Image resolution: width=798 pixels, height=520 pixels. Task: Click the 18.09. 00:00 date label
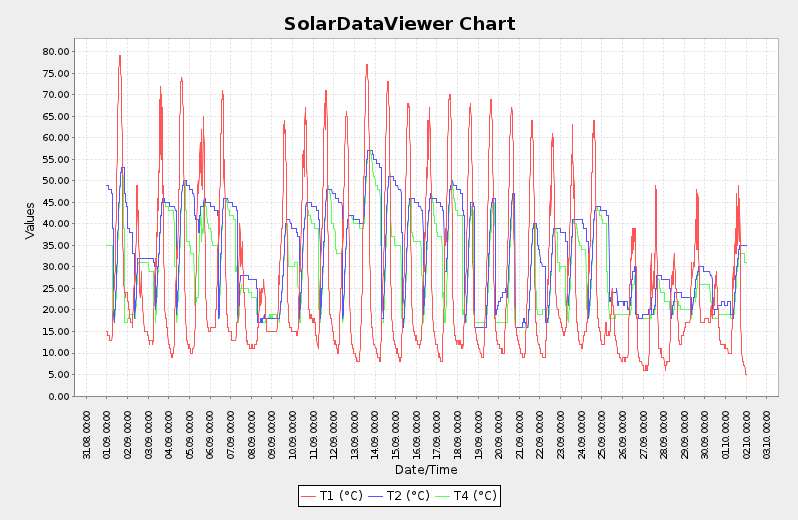coord(457,435)
